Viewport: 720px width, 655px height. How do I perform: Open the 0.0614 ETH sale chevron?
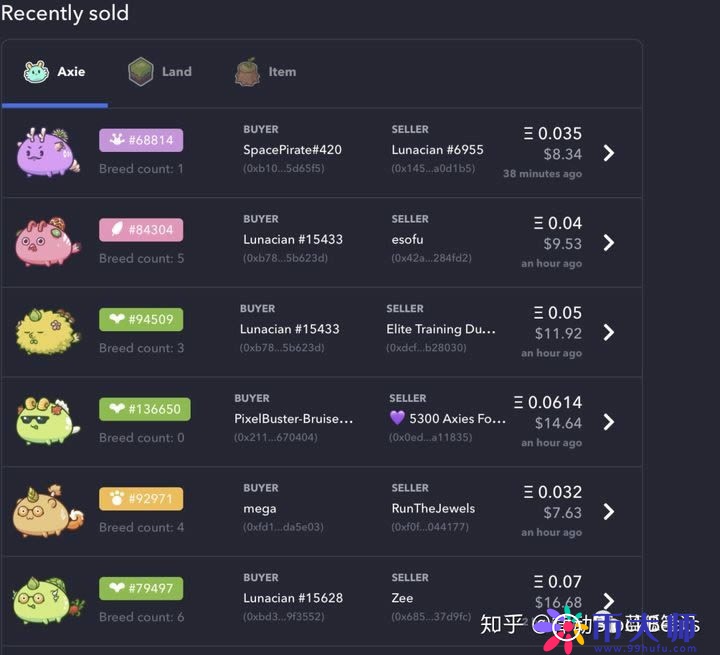click(609, 422)
